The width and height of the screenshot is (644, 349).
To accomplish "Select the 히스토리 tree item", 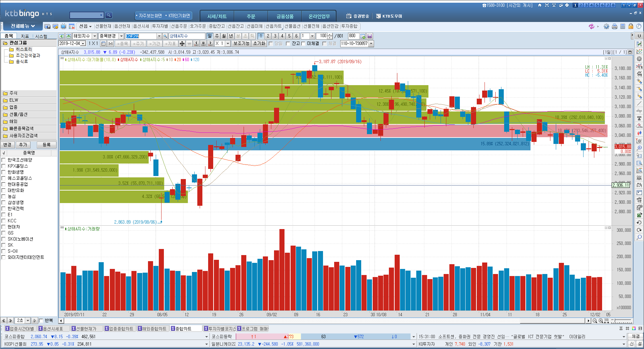I will (x=24, y=49).
